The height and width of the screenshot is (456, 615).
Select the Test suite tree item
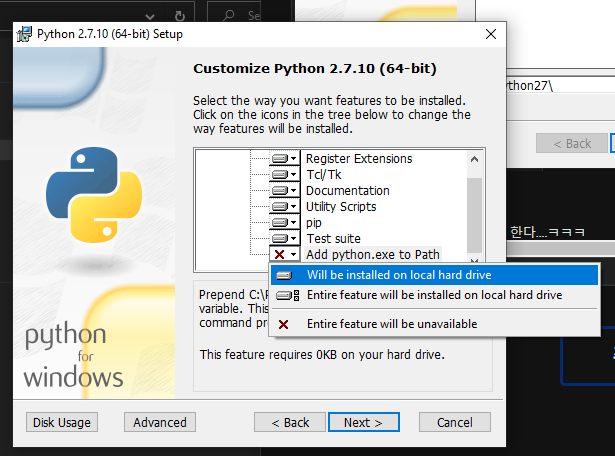pyautogui.click(x=333, y=238)
